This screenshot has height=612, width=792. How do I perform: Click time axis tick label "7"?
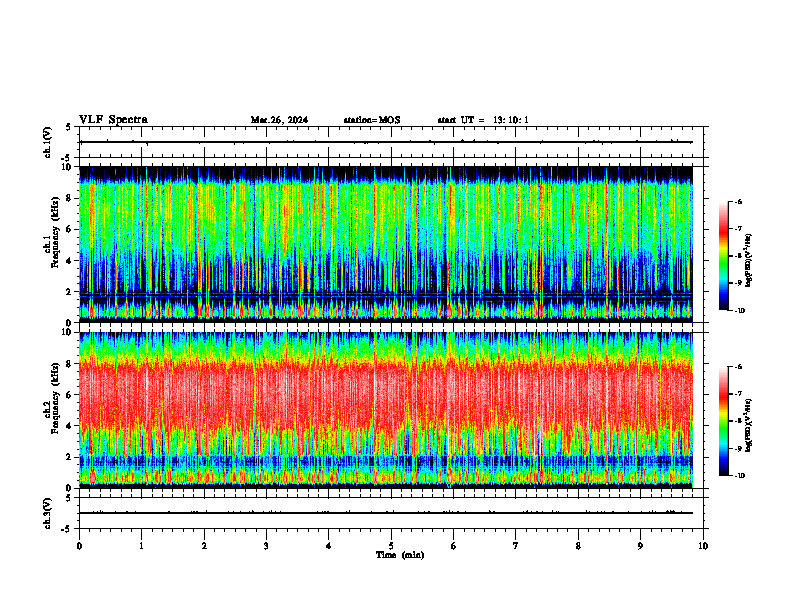(x=516, y=546)
